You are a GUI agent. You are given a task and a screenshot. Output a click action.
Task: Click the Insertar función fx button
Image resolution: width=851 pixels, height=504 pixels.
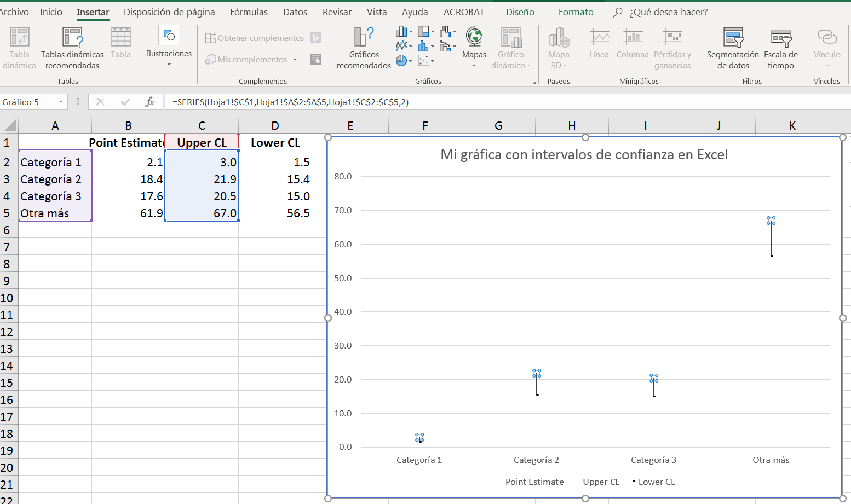150,102
